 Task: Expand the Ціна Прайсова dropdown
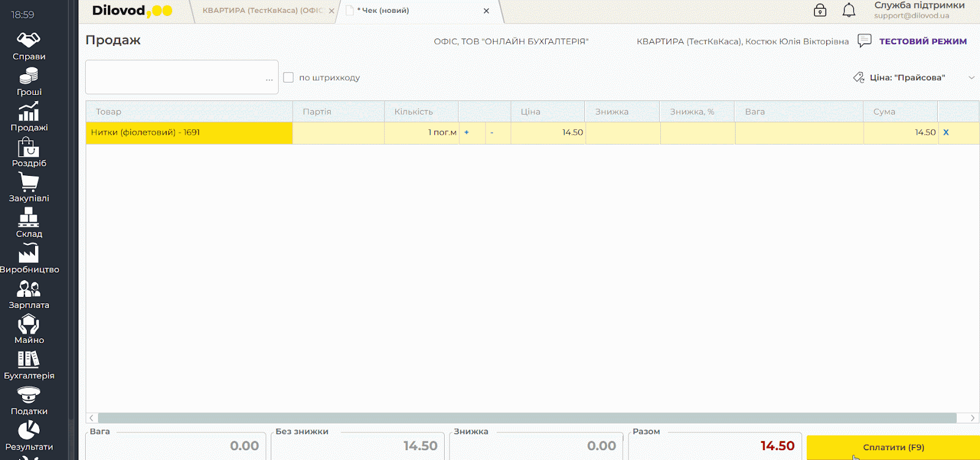[x=971, y=78]
